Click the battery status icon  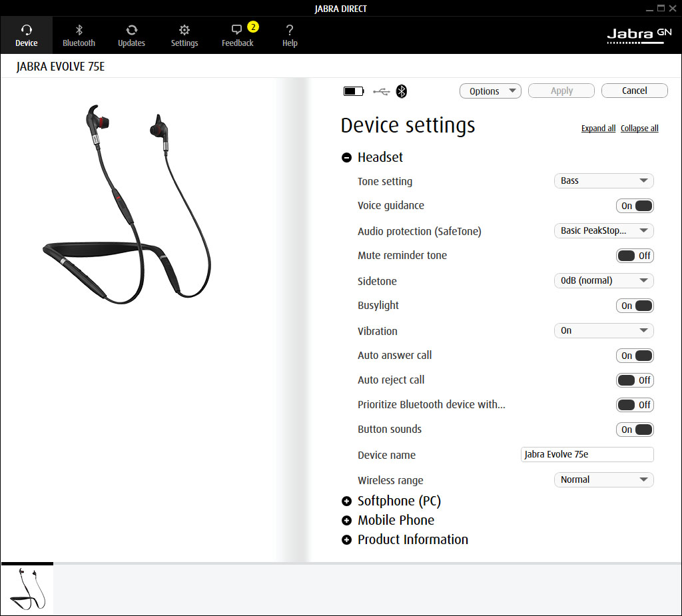pyautogui.click(x=354, y=91)
